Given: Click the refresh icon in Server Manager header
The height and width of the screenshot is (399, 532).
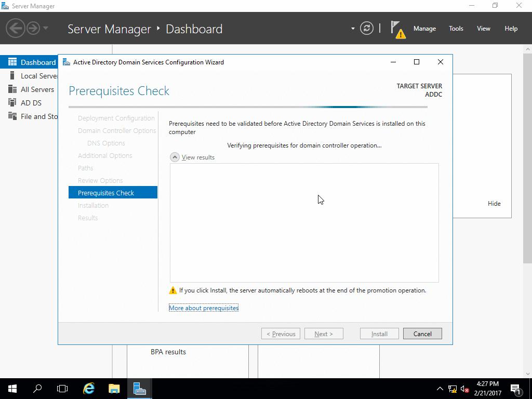Looking at the screenshot, I should click(366, 28).
